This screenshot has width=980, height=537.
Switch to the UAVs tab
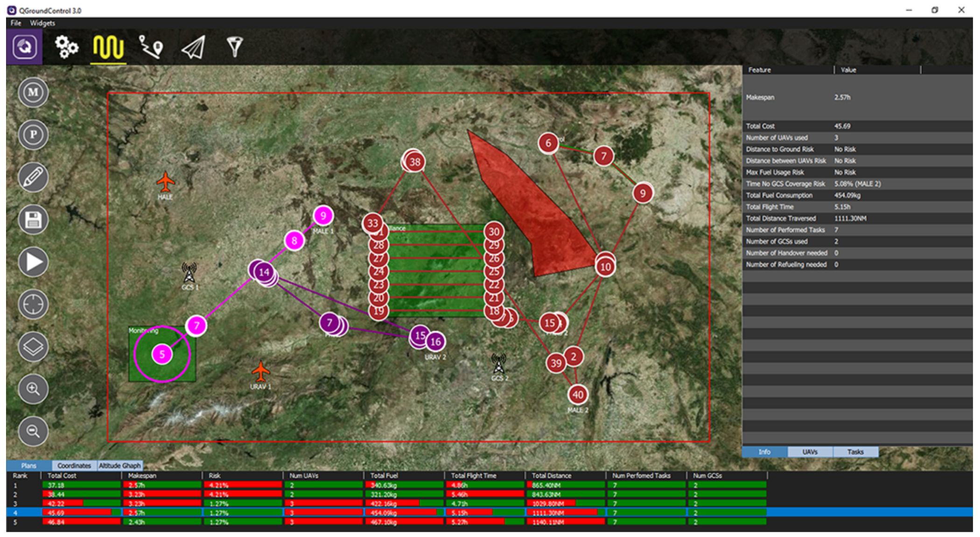tap(810, 452)
